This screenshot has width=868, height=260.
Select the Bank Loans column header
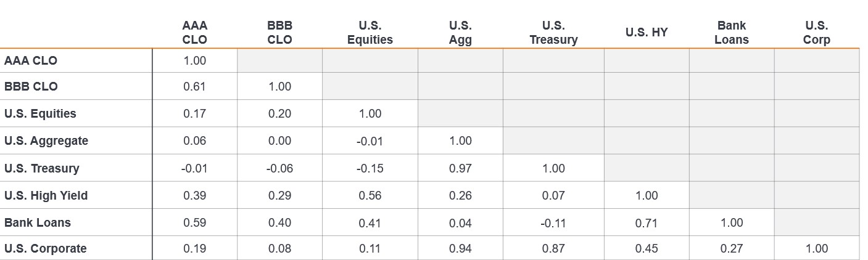click(732, 33)
